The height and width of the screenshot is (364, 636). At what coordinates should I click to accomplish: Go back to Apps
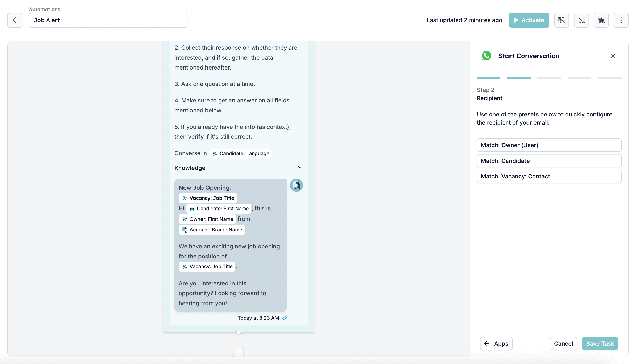[496, 344]
